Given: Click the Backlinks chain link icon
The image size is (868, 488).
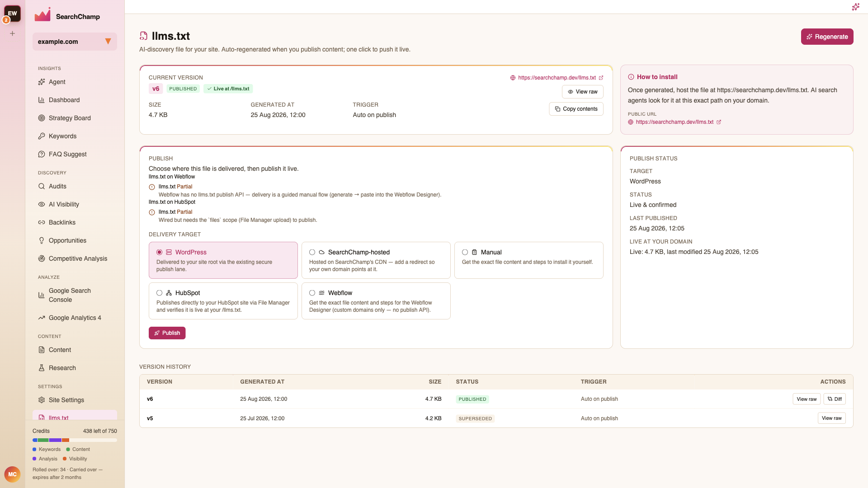Looking at the screenshot, I should pyautogui.click(x=42, y=222).
